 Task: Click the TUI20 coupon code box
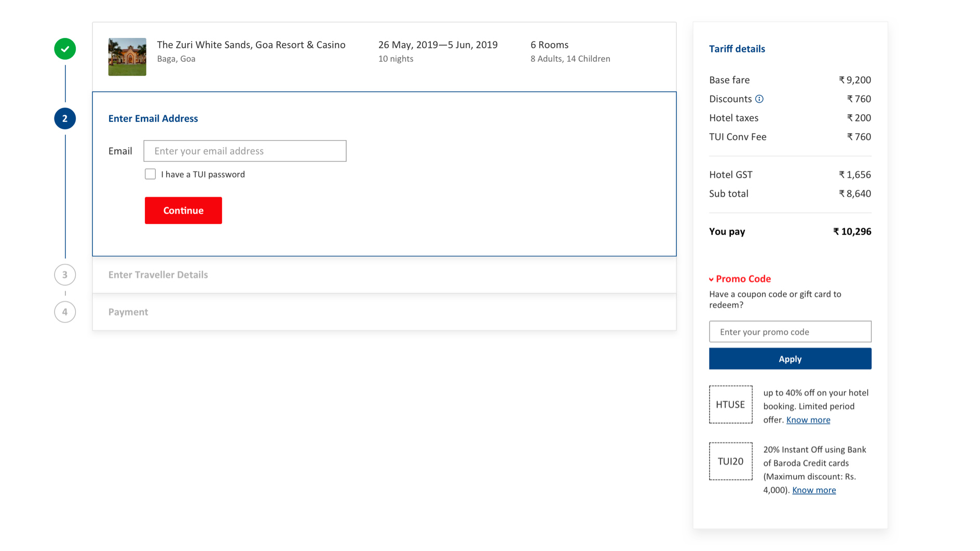pos(730,461)
